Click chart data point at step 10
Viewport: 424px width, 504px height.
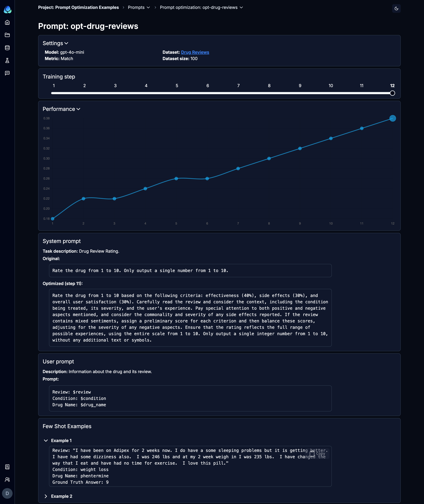(x=331, y=138)
